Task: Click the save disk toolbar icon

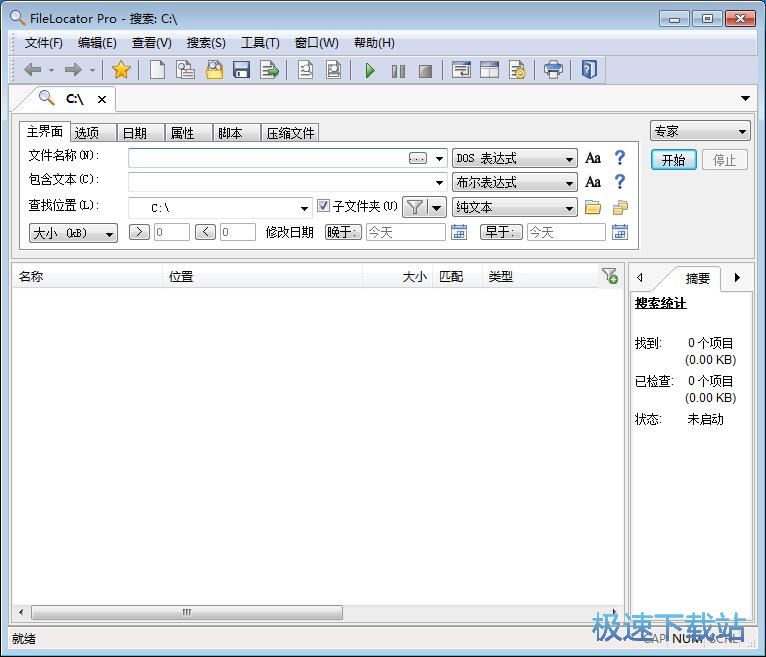Action: click(241, 70)
